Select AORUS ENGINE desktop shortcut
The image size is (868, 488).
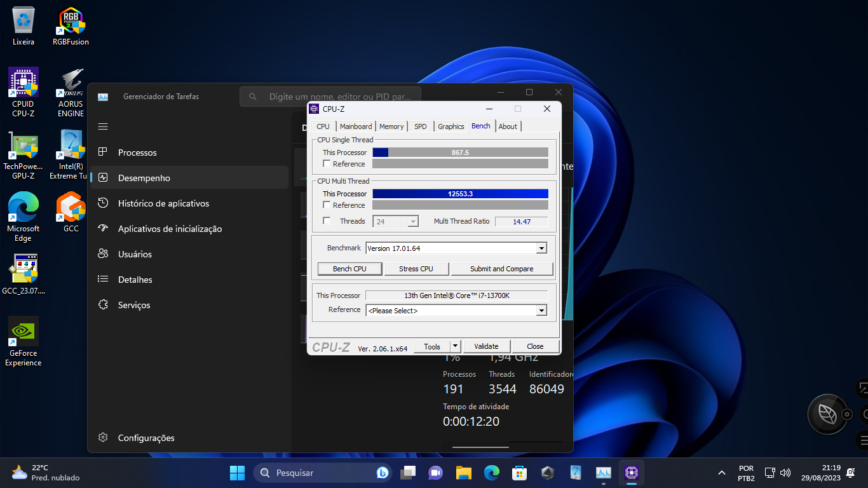71,93
